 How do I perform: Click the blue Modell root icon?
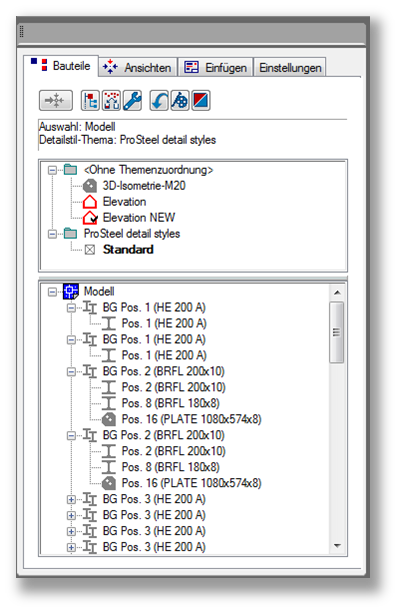point(71,292)
